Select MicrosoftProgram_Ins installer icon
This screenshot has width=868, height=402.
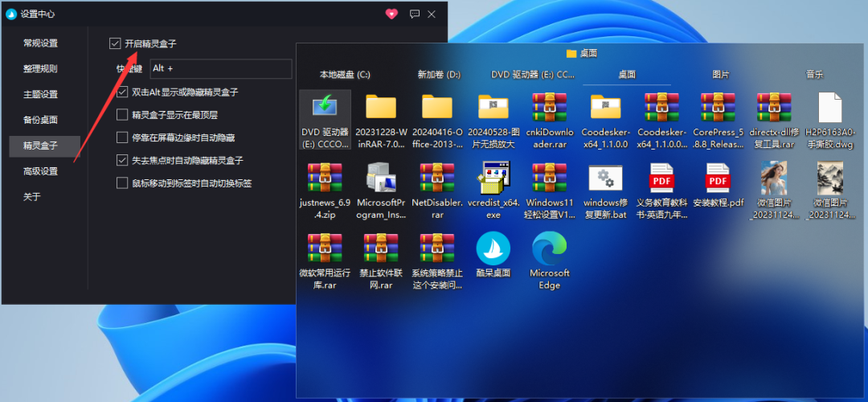point(381,177)
